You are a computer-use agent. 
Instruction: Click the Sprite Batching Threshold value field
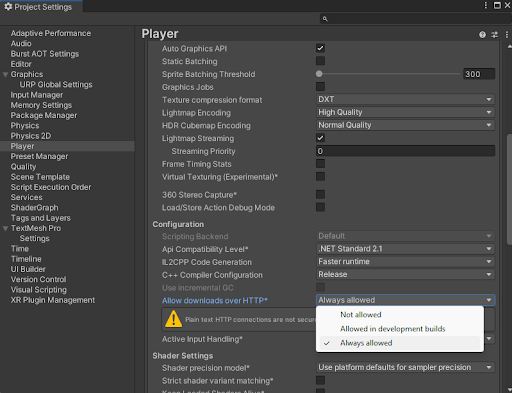[479, 74]
